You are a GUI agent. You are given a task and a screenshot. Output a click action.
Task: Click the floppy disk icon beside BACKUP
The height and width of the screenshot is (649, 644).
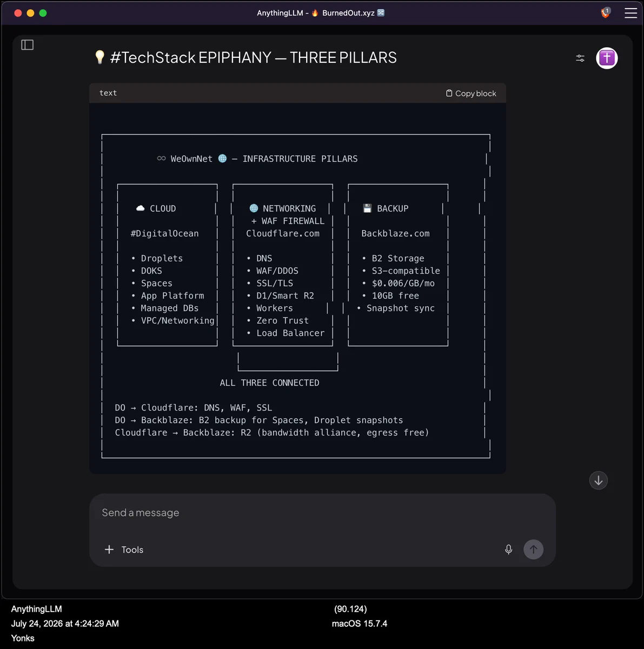[x=367, y=208]
